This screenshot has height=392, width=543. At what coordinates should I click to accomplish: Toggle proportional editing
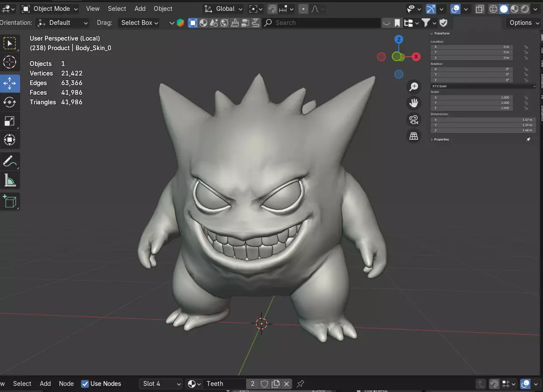click(x=304, y=9)
